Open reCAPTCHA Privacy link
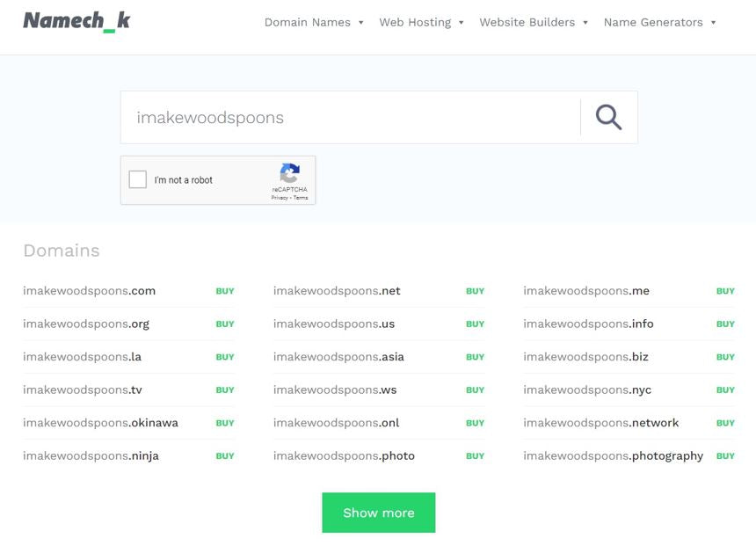The height and width of the screenshot is (546, 756). click(x=279, y=198)
